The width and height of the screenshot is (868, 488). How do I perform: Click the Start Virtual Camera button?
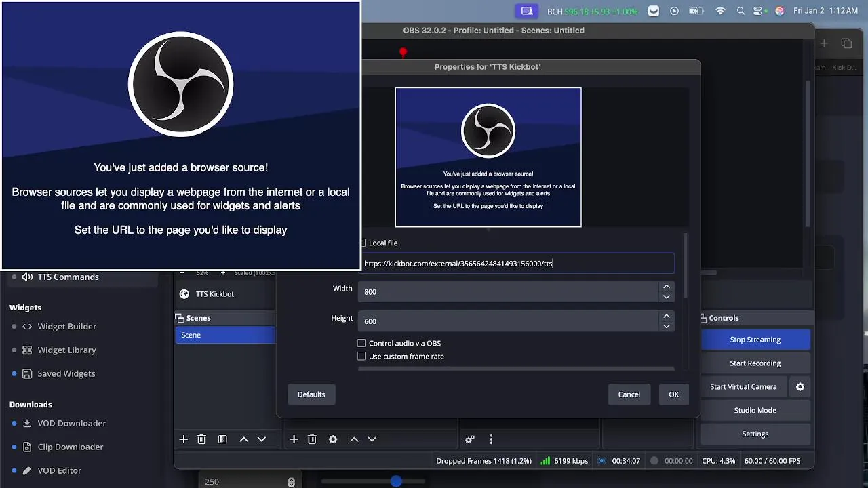point(743,386)
